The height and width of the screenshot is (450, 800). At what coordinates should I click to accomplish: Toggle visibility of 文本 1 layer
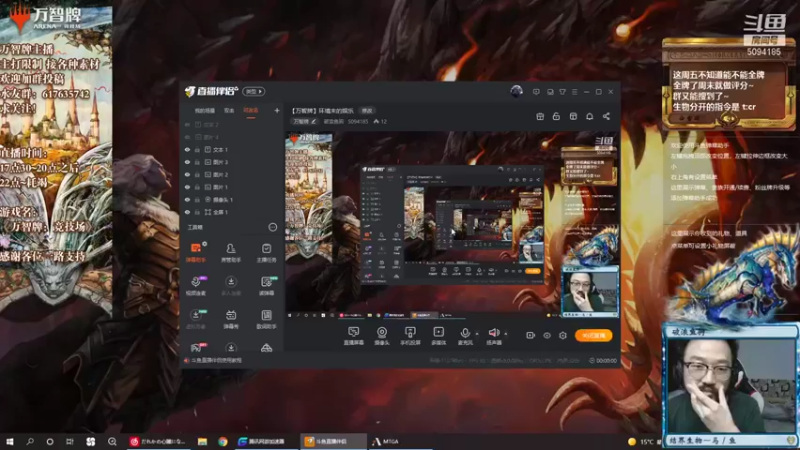tap(187, 149)
